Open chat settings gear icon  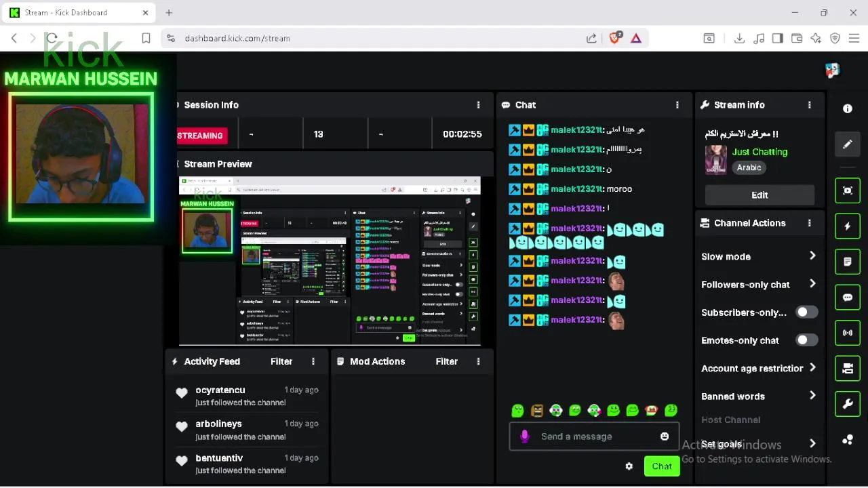click(x=629, y=466)
